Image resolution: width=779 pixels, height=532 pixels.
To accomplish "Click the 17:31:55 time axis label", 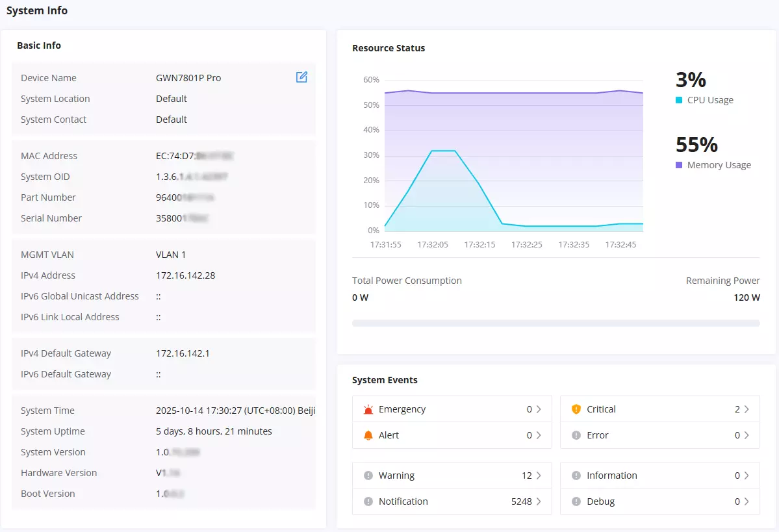I will [385, 244].
